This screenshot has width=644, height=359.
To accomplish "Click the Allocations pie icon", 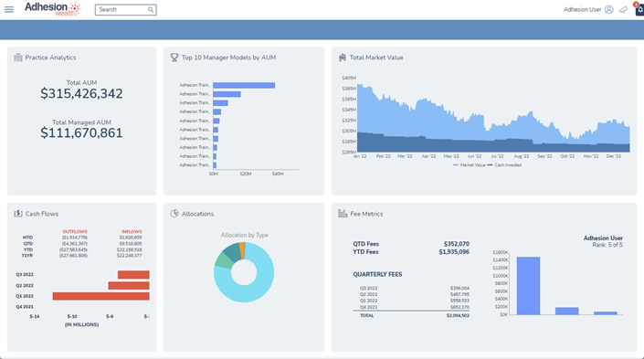I will coord(174,214).
